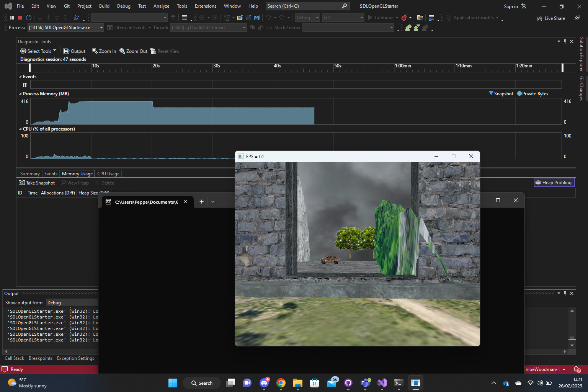Toggle Heap Profiling button
The width and height of the screenshot is (588, 392).
tap(554, 183)
